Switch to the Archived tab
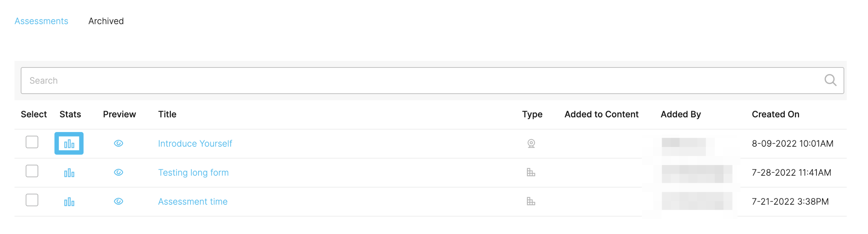The height and width of the screenshot is (234, 868). point(106,21)
